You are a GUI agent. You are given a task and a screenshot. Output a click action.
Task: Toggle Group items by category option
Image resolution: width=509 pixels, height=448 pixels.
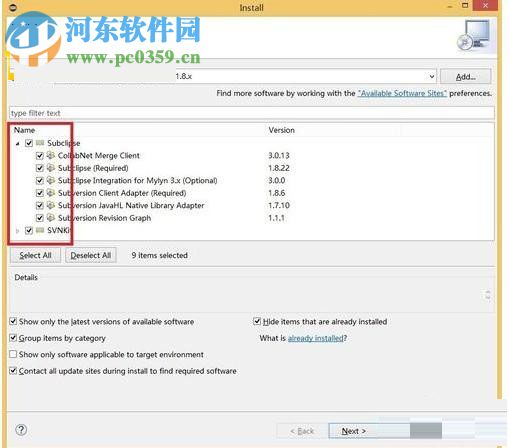(13, 338)
